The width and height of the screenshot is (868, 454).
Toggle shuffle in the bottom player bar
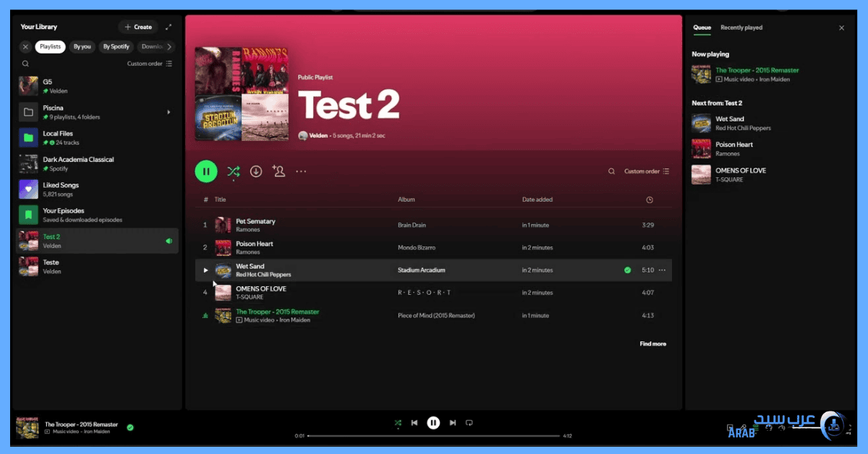(x=397, y=423)
